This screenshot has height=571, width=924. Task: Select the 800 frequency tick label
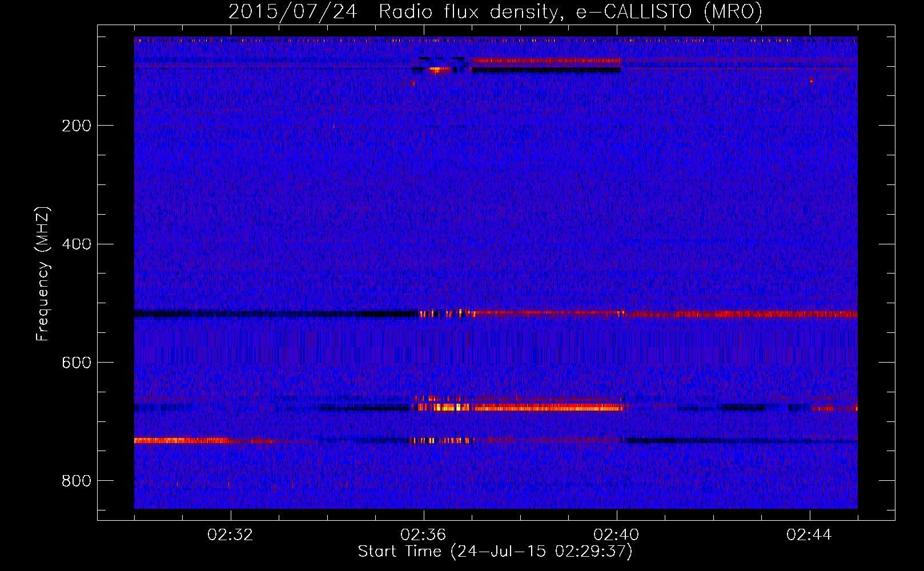click(x=77, y=481)
